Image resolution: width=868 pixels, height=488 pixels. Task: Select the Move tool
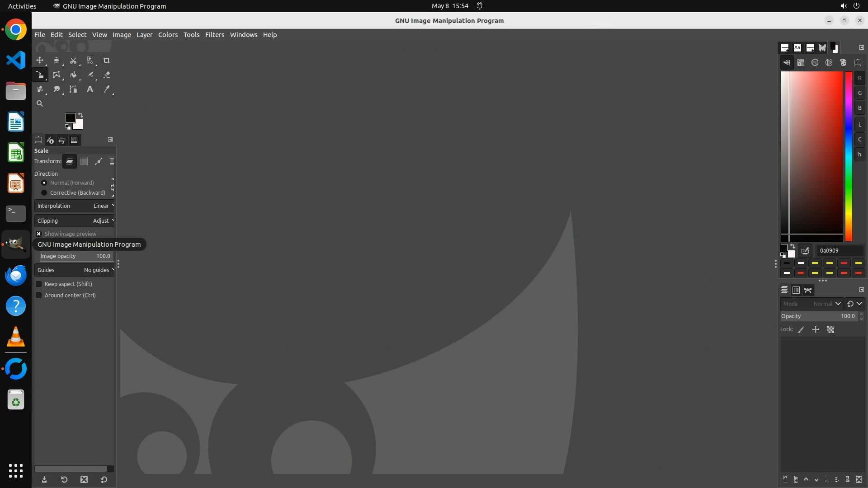click(x=40, y=61)
